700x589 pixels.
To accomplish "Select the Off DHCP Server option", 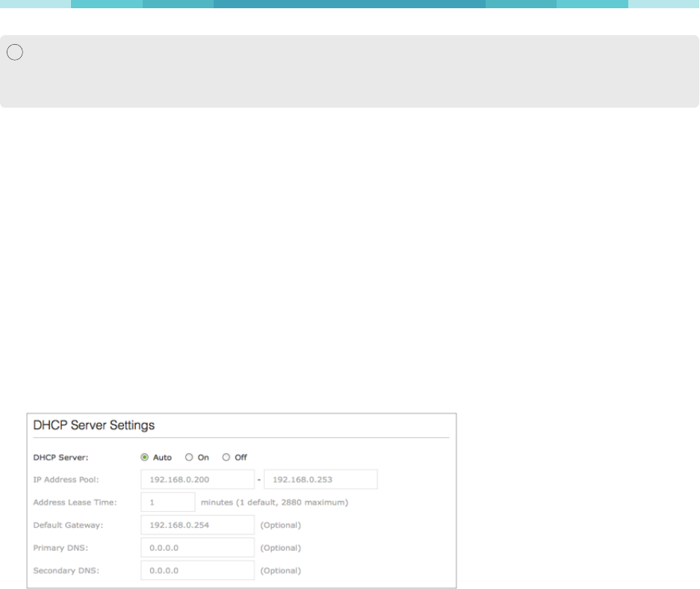I will (x=226, y=457).
